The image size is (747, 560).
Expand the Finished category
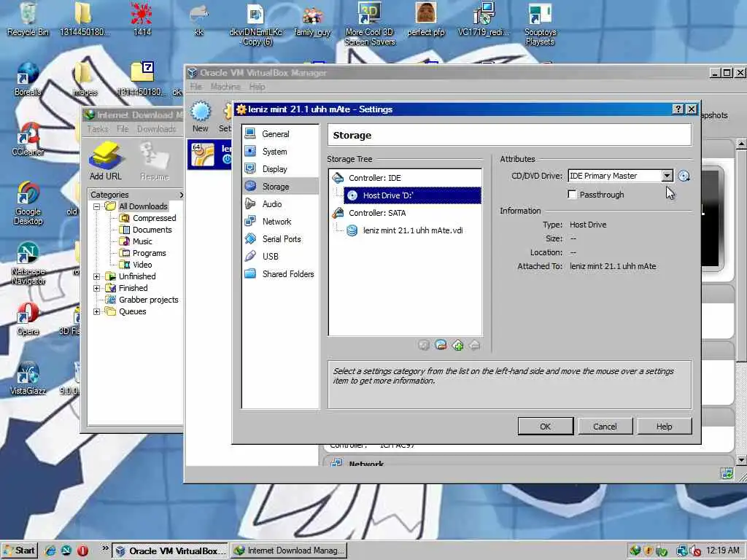(x=97, y=288)
